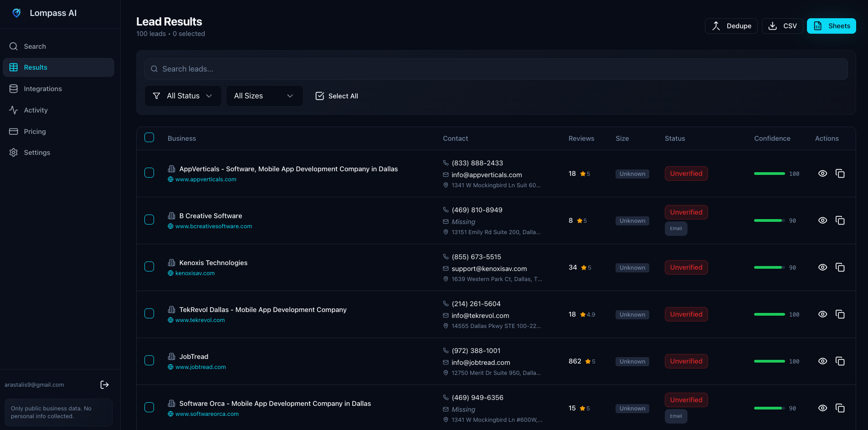Focus the Search leads input field
This screenshot has width=868, height=430.
click(496, 69)
